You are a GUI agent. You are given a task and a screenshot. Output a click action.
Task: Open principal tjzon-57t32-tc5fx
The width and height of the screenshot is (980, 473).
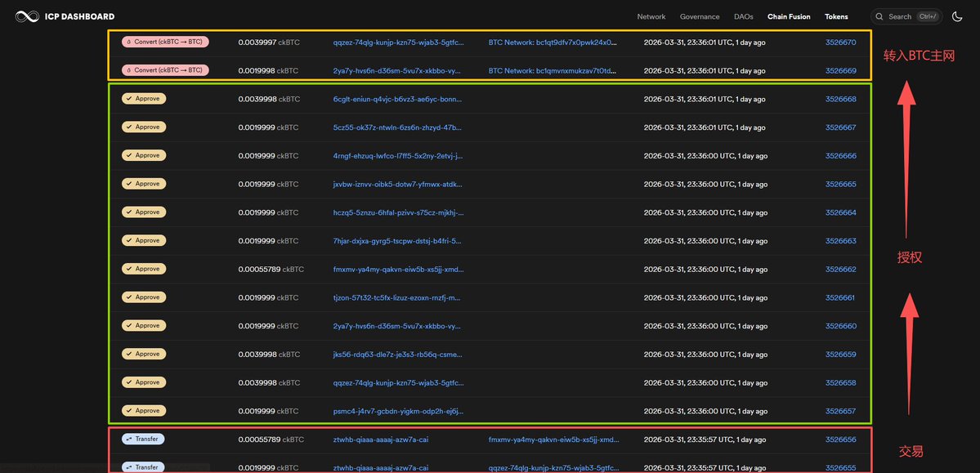point(398,297)
